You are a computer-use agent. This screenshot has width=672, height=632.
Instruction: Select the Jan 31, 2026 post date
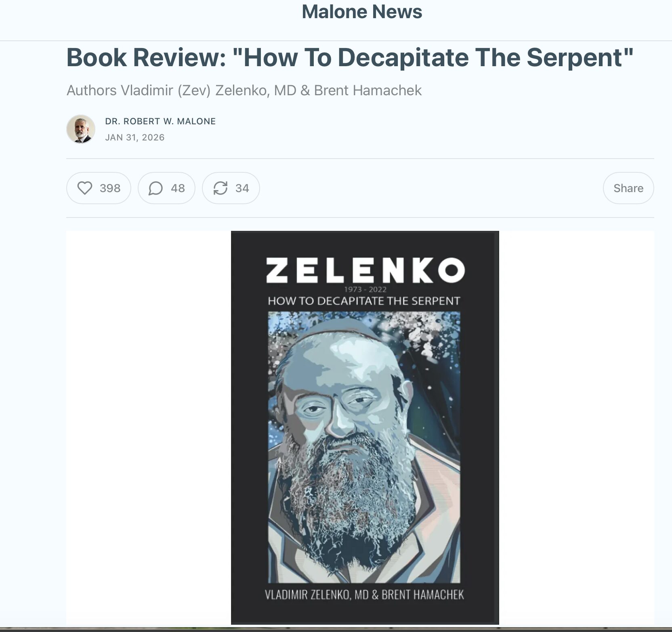pos(135,137)
